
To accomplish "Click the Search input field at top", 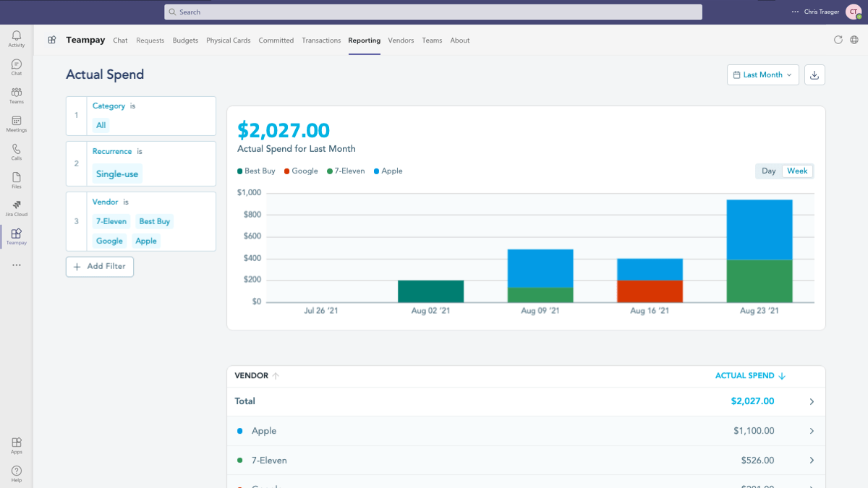I will pos(433,12).
